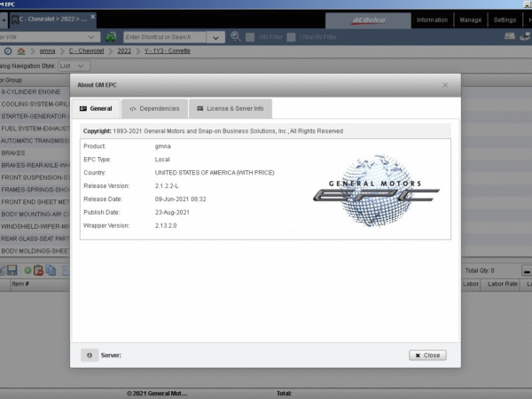This screenshot has height=399, width=532.
Task: Select COOLING SYSTEM-GRILL group
Action: click(35, 104)
